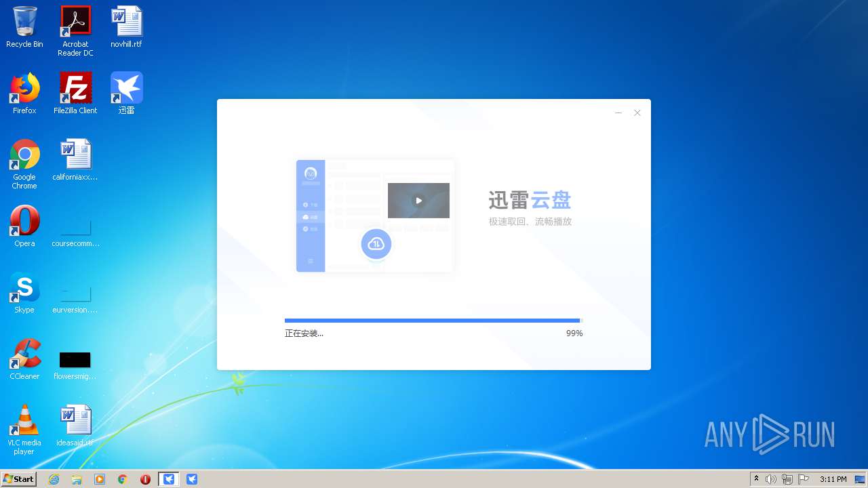Image resolution: width=868 pixels, height=488 pixels.
Task: Open Skype desktop shortcut
Action: [x=24, y=293]
